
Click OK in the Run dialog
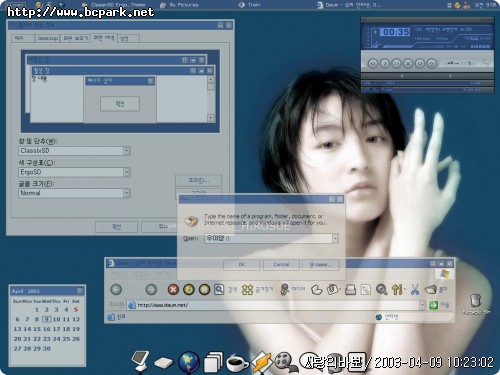pos(242,264)
